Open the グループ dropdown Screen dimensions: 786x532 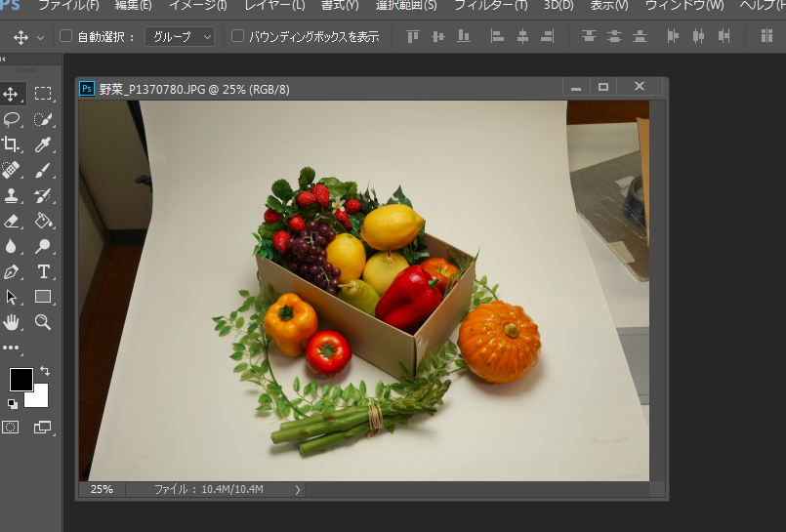coord(180,36)
